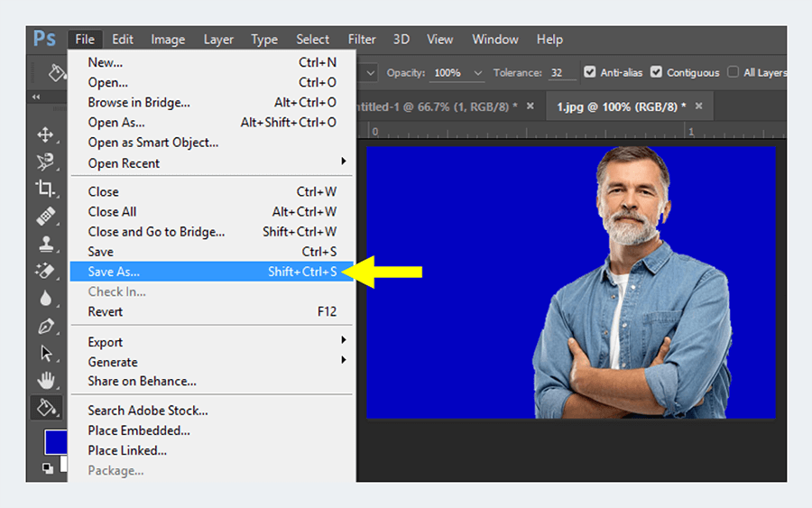Select the Blur tool droplet icon
The width and height of the screenshot is (812, 508).
tap(46, 299)
